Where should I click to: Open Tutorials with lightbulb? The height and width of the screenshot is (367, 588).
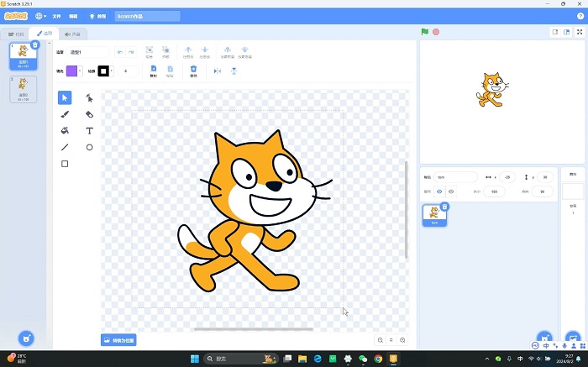97,16
